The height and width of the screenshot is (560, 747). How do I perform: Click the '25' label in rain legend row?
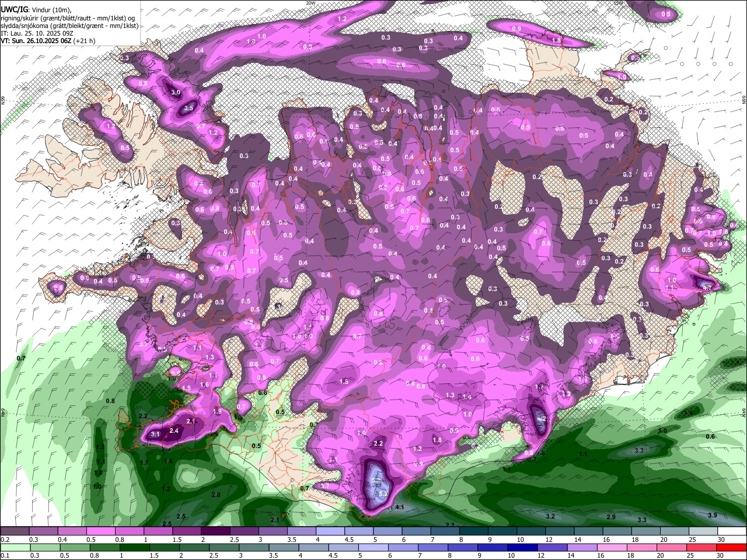pos(690,555)
